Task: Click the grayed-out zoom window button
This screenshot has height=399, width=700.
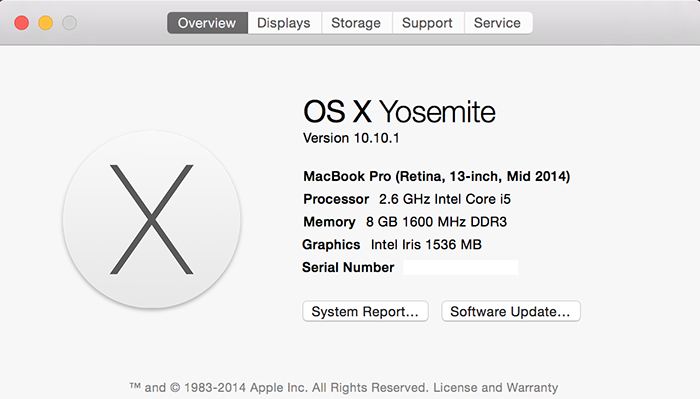Action: (x=69, y=23)
